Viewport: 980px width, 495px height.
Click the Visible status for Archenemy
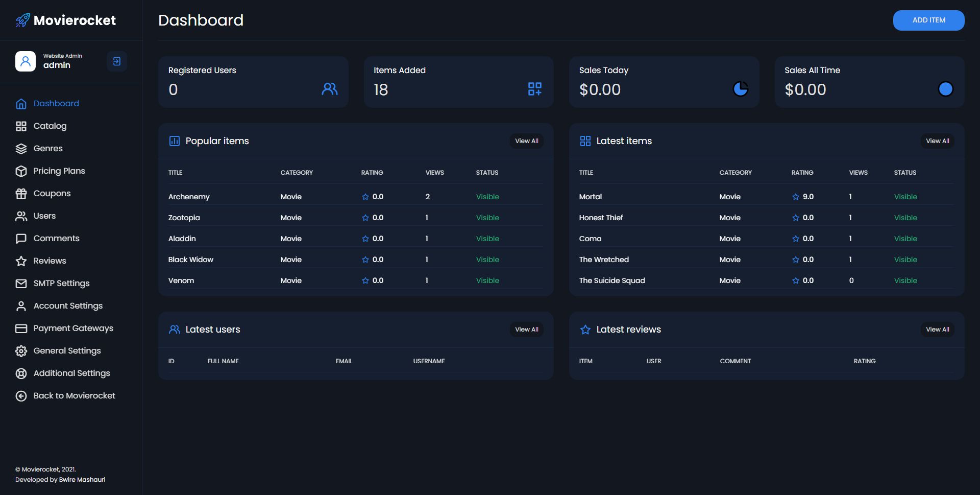click(x=487, y=197)
